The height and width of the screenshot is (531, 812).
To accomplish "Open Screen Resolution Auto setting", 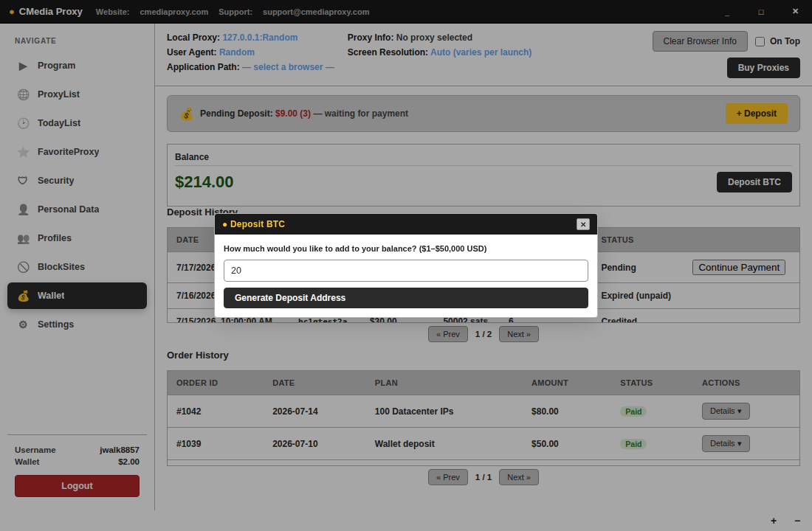I will (481, 52).
